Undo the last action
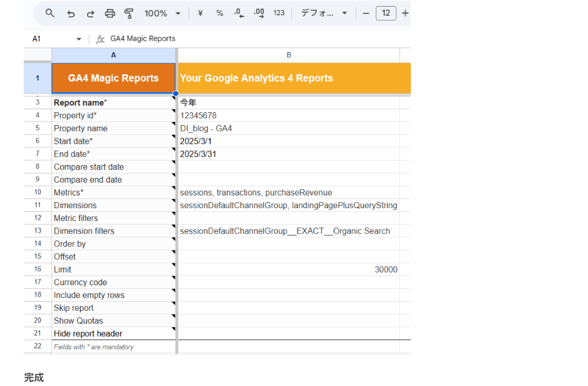Screen dimensions: 588x386 click(71, 14)
